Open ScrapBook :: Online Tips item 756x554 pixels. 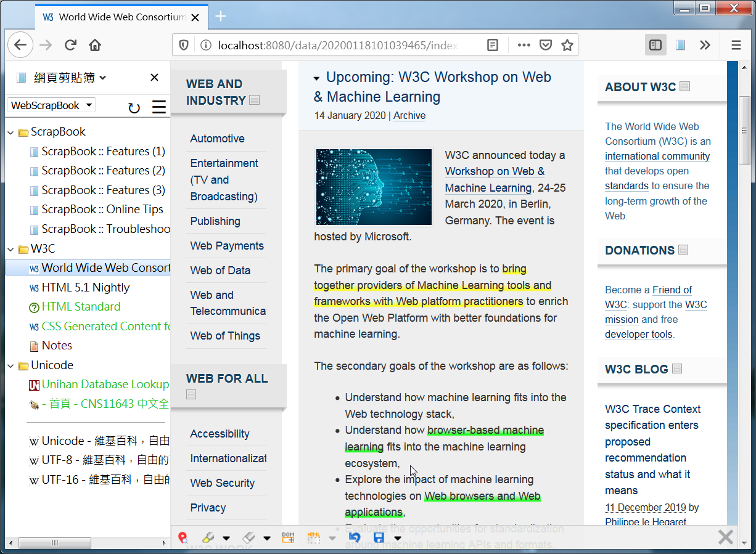click(x=102, y=210)
